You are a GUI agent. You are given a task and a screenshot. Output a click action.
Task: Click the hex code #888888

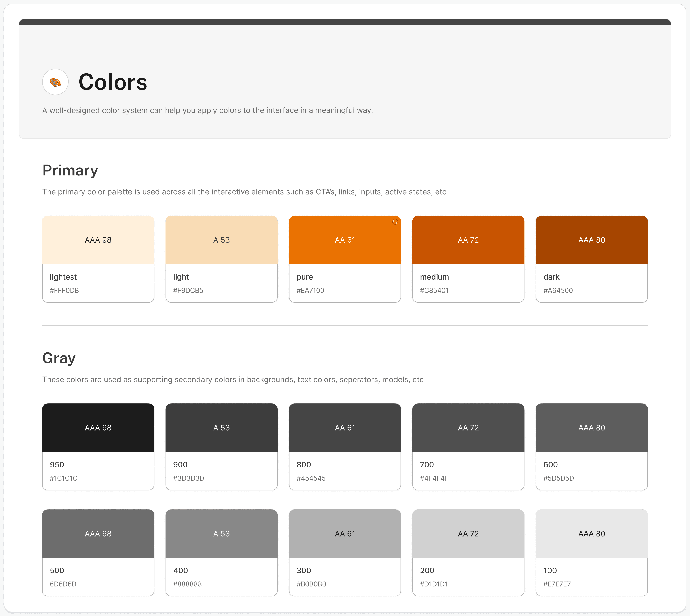187,584
